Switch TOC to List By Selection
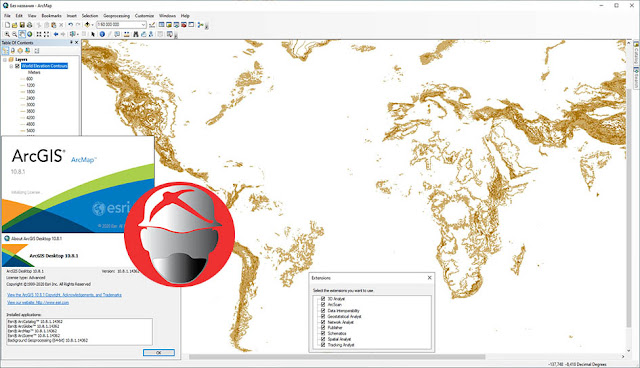 [27, 51]
